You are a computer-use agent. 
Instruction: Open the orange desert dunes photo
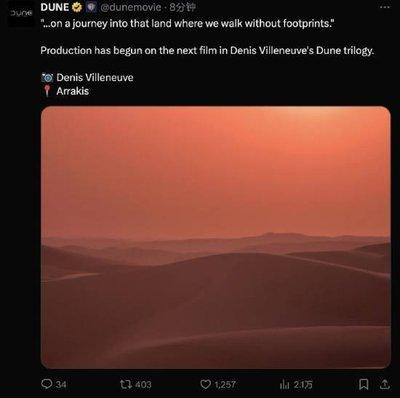tap(216, 237)
